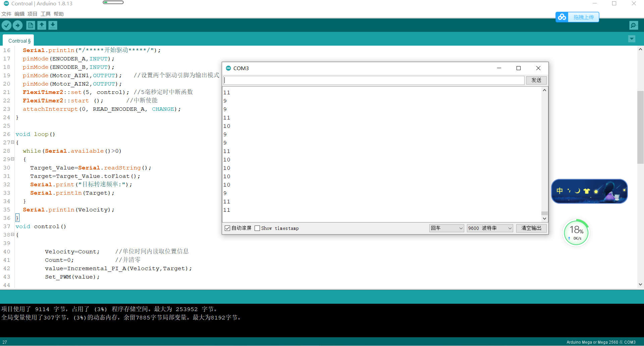Change baud rate via 9600 波特率 dropdown
Viewport: 644px width, 346px height.
click(x=489, y=228)
